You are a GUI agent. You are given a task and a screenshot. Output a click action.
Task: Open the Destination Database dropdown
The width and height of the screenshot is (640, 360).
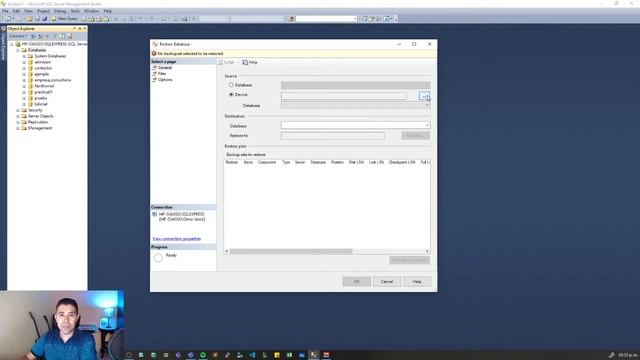coord(355,125)
